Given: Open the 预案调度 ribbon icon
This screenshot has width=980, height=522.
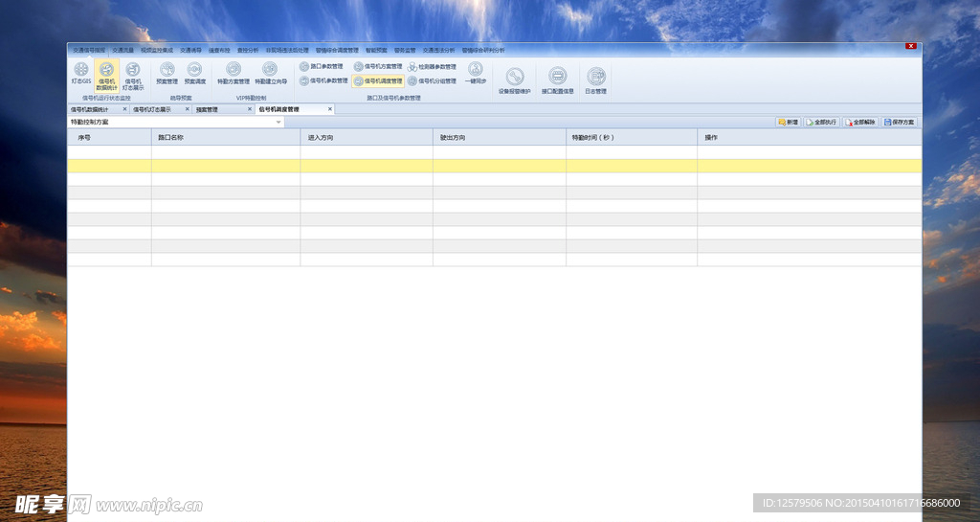Looking at the screenshot, I should click(194, 71).
